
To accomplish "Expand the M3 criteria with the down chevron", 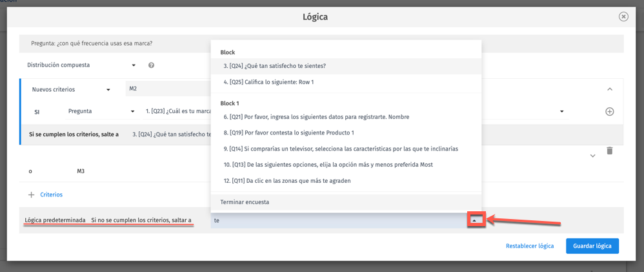I will (592, 156).
